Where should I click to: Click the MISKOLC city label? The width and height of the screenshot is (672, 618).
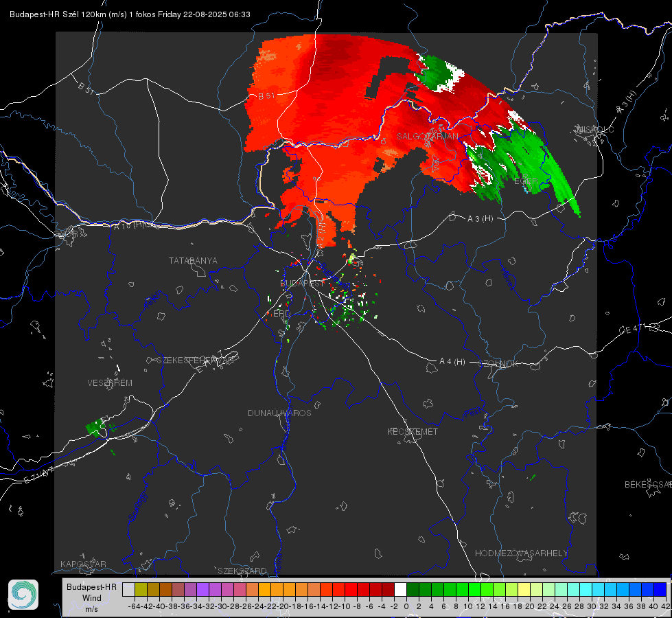[595, 129]
